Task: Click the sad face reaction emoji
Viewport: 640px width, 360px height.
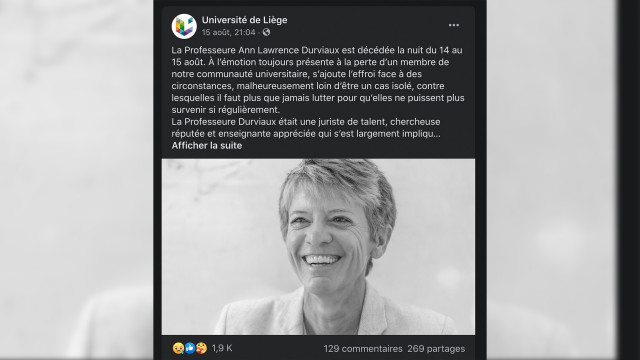Action: 178,348
